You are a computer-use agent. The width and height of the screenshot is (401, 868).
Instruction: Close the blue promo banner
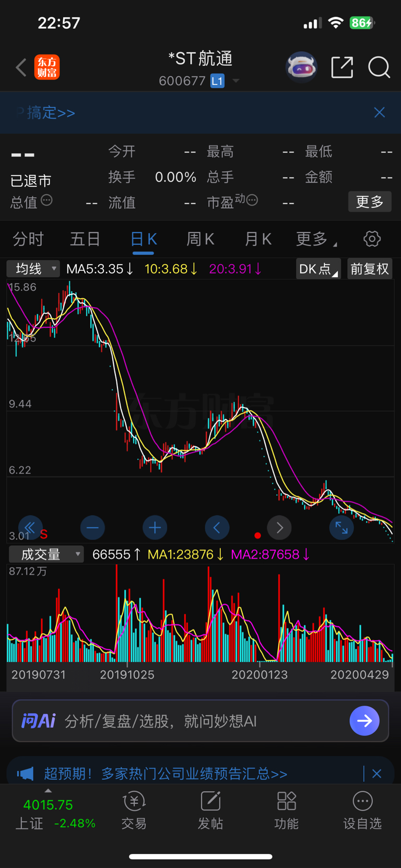[x=380, y=112]
